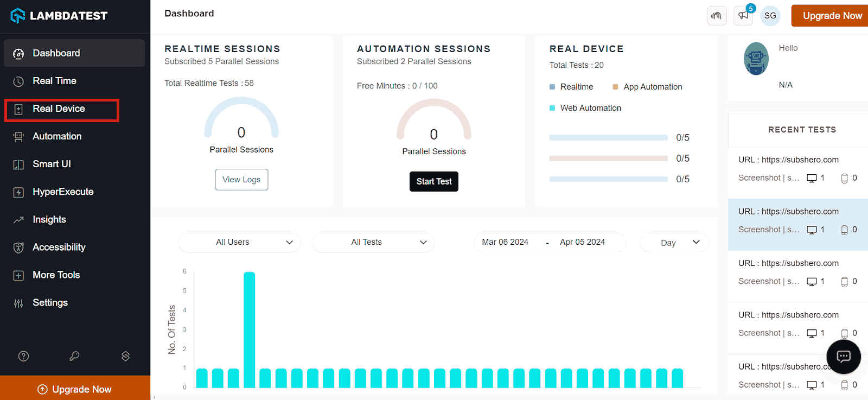Click the first 0/5 progress bar
868x400 pixels.
(608, 138)
